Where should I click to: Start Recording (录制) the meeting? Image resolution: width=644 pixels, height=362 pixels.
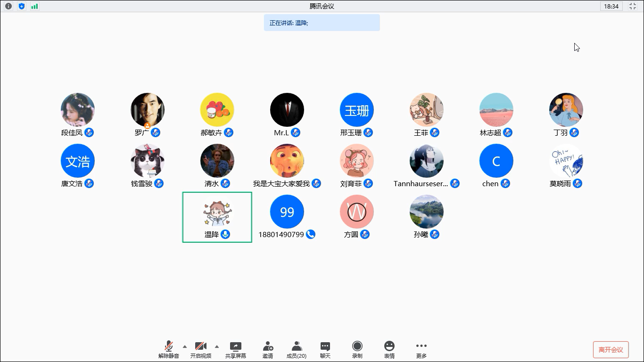(357, 349)
